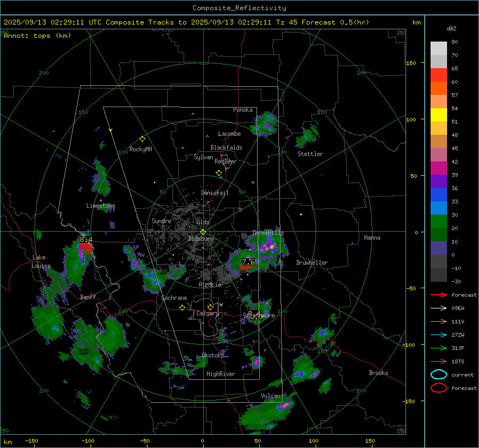Screen dimensions: 479x448
Task: Click the yellow diamond marker above Calgary
Action: tap(210, 307)
